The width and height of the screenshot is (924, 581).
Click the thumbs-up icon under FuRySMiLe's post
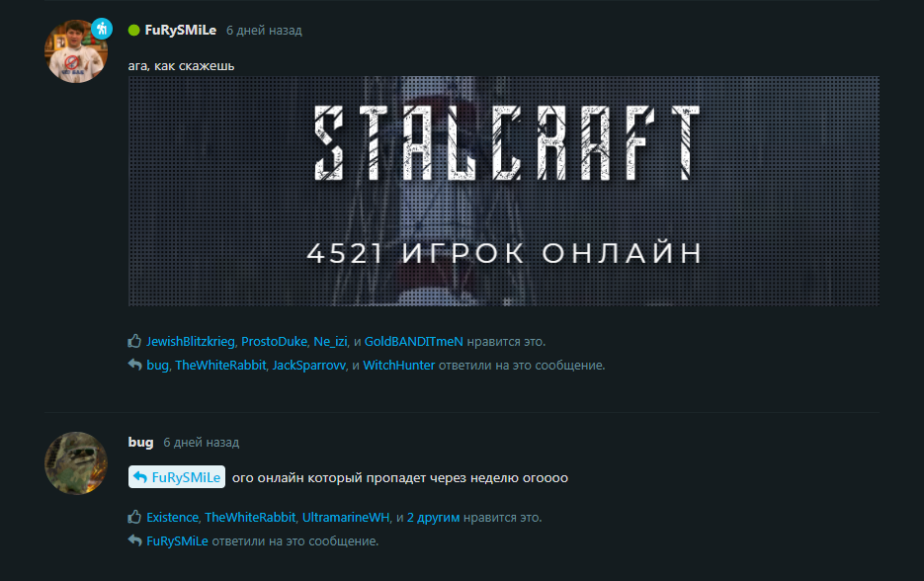(134, 341)
